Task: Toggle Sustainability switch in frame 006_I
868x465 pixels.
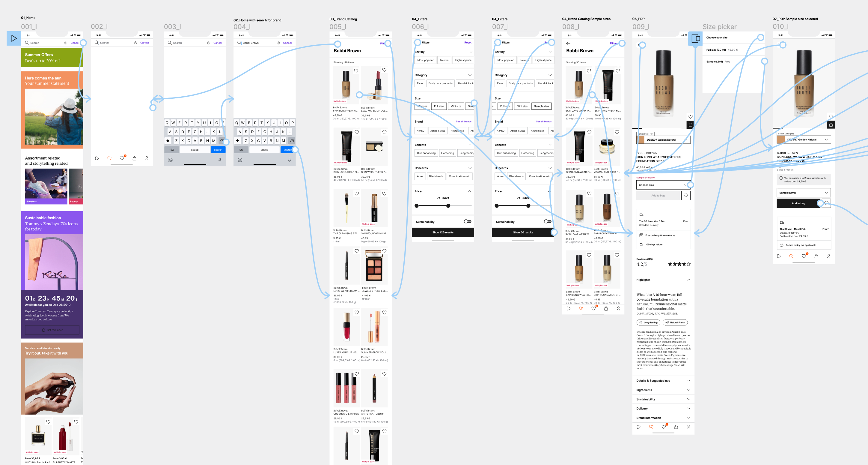Action: click(467, 221)
